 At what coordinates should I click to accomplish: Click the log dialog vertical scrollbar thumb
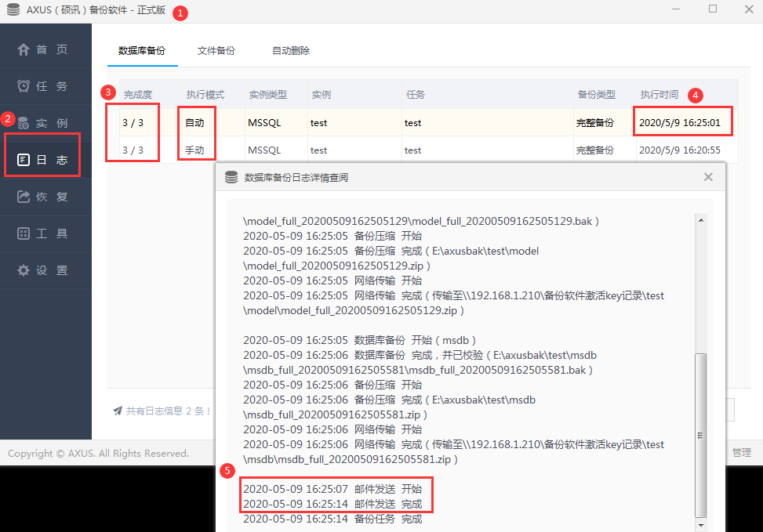[701, 435]
